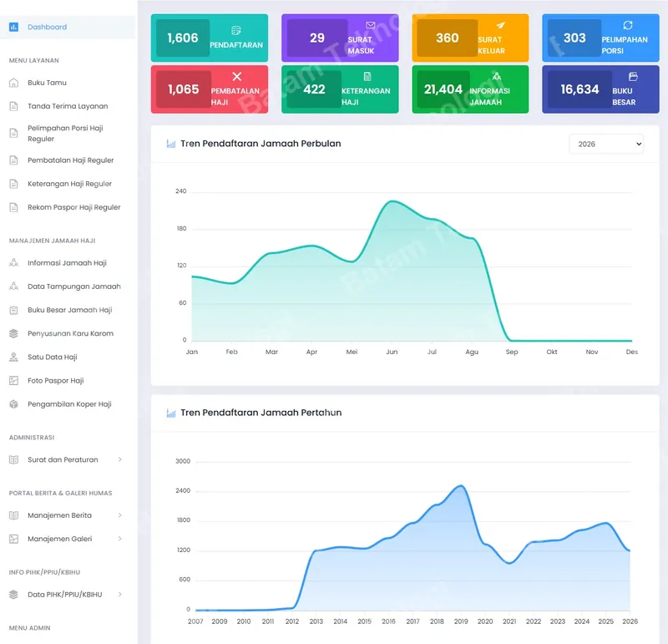668x644 pixels.
Task: Click the envelope icon on Surat Masuk card
Action: (370, 25)
